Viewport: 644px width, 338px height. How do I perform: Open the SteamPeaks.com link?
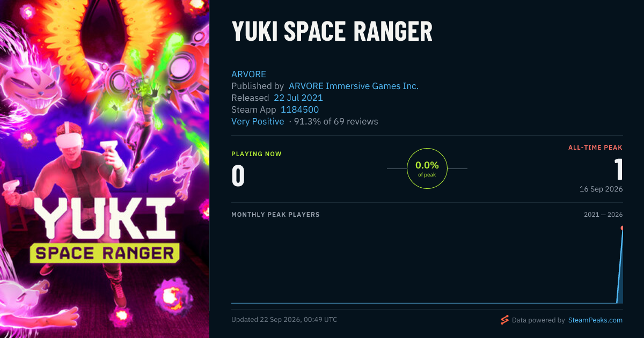click(595, 320)
